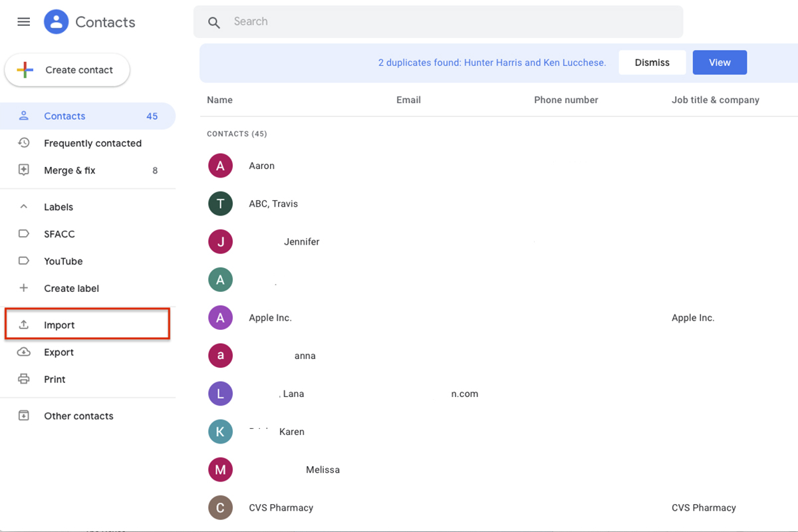Select Lana's L avatar
This screenshot has width=798, height=532.
[x=220, y=394]
